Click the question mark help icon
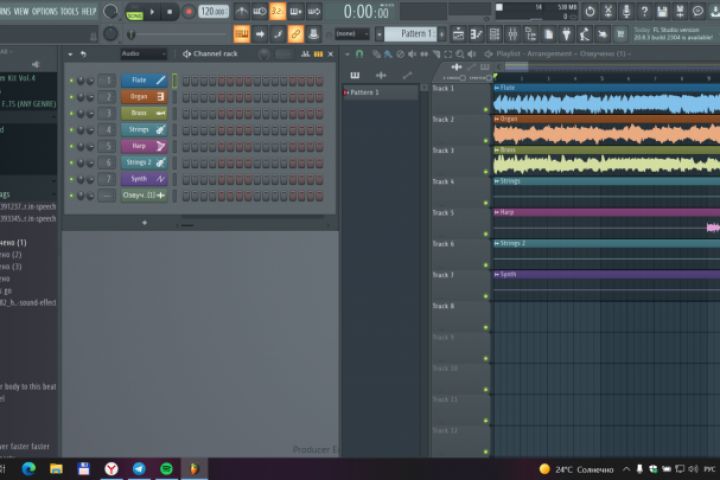 644,11
